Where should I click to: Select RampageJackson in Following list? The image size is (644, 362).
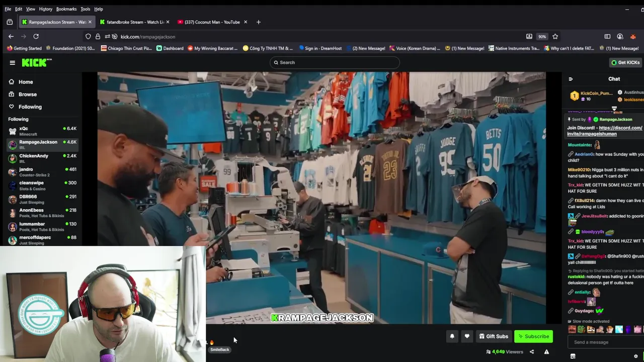coord(42,144)
